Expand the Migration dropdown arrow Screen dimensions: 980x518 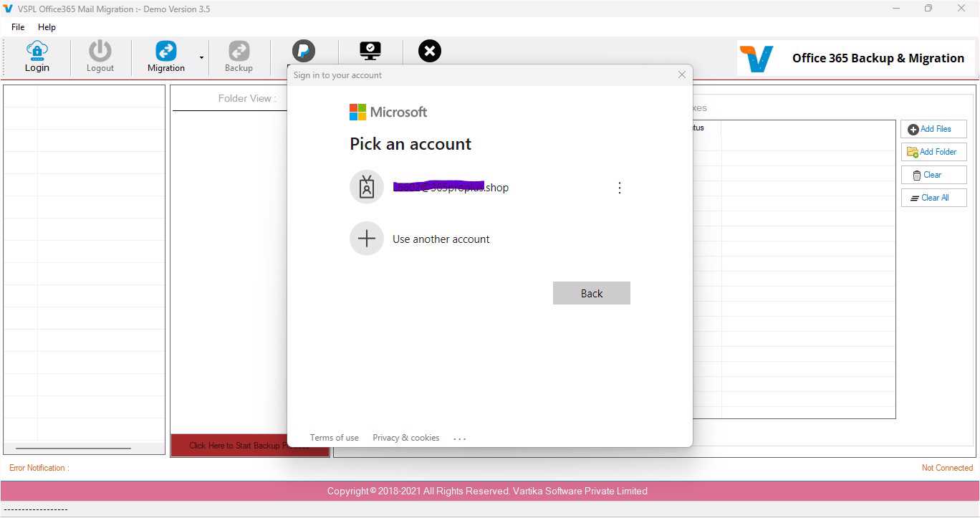(201, 57)
